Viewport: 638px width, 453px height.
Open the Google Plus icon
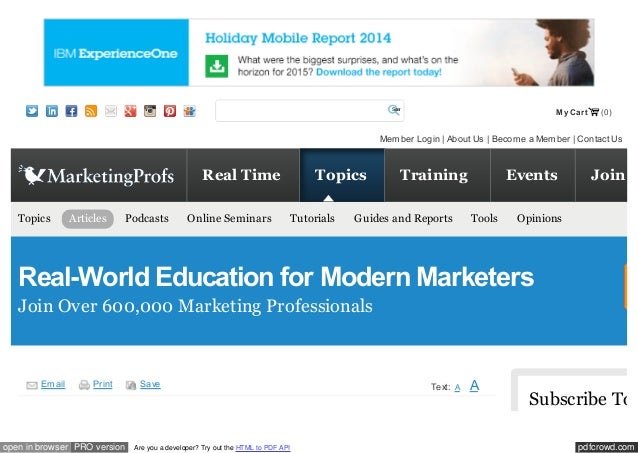(x=130, y=111)
